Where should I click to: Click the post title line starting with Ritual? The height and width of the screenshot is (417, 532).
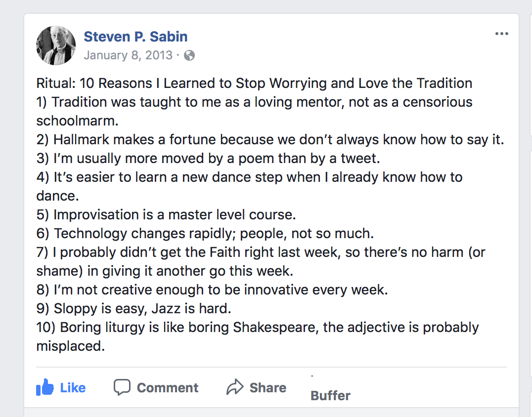coord(254,83)
